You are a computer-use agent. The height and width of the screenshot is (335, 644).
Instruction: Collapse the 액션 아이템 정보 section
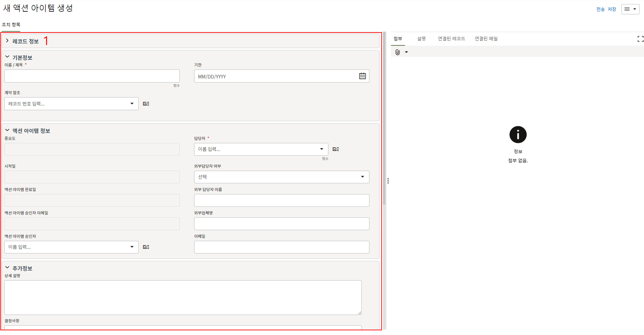pos(7,130)
